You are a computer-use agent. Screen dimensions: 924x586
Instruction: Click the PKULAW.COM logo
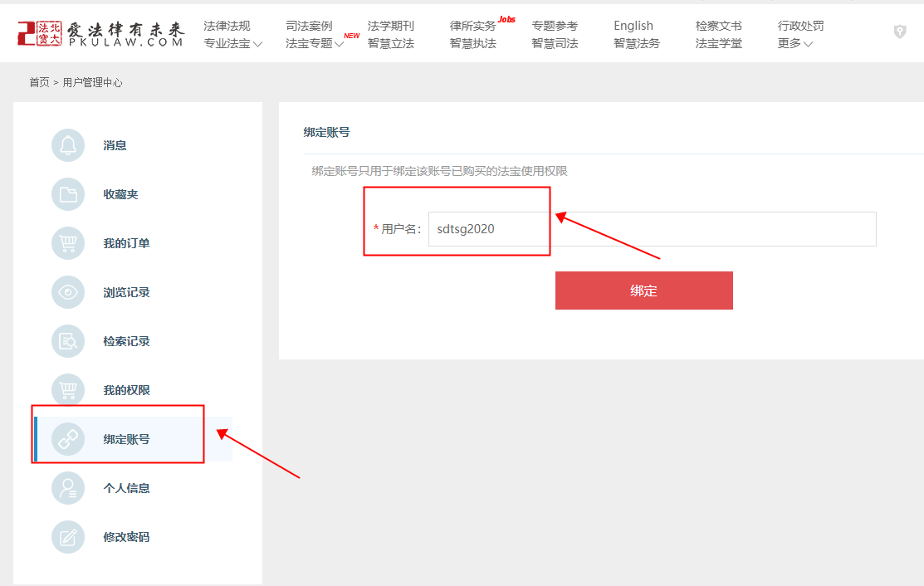[x=100, y=33]
